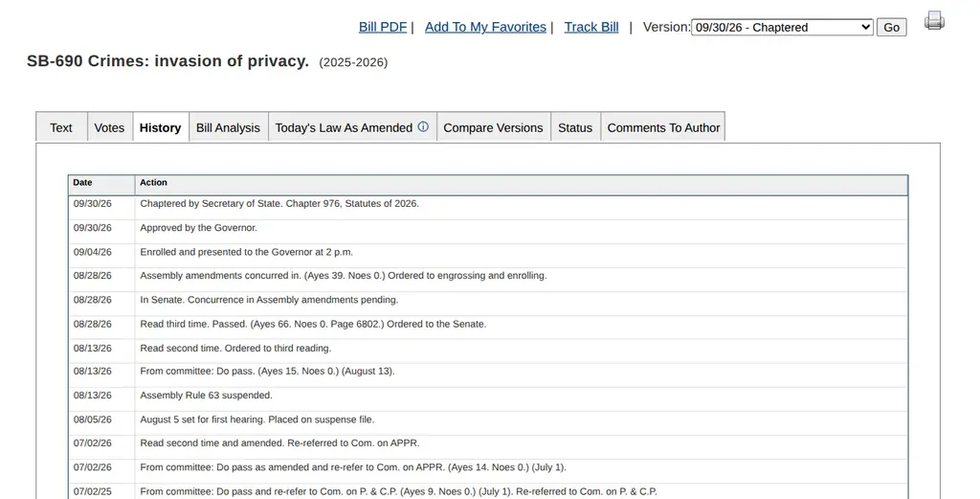
Task: Click the info icon beside Today's Law As Amended
Action: pyautogui.click(x=423, y=127)
